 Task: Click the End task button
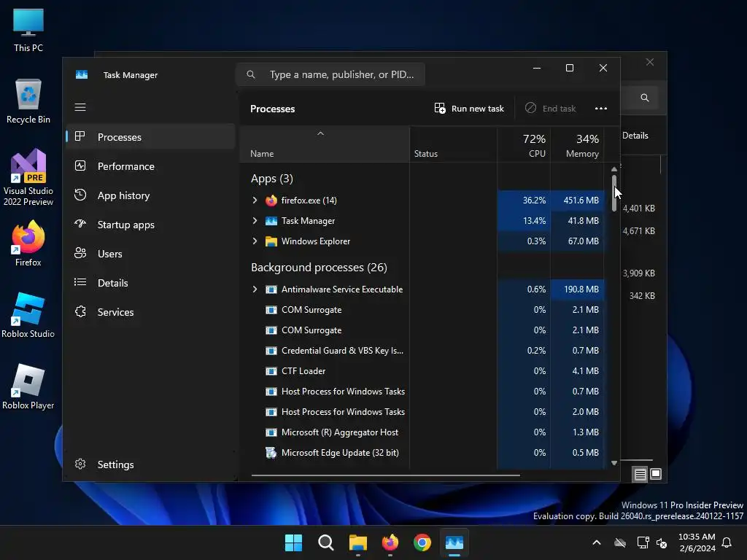(550, 109)
